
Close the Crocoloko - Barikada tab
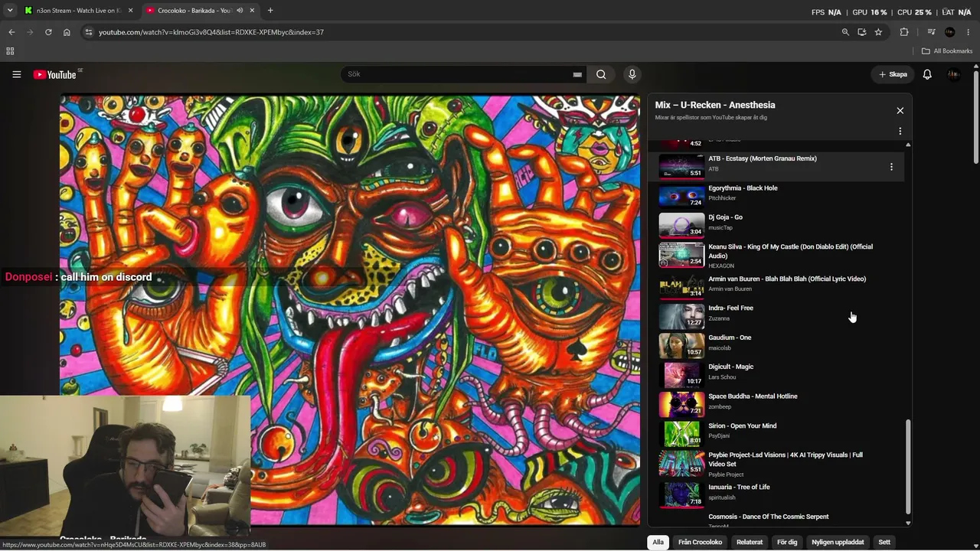[x=252, y=11]
